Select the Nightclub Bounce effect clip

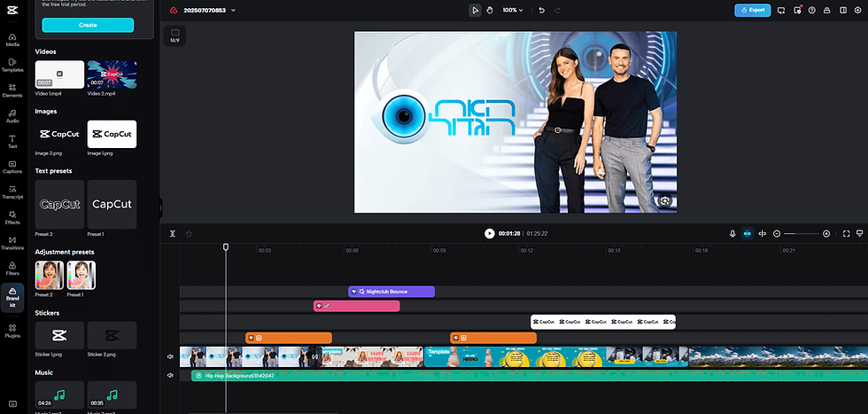pos(391,292)
